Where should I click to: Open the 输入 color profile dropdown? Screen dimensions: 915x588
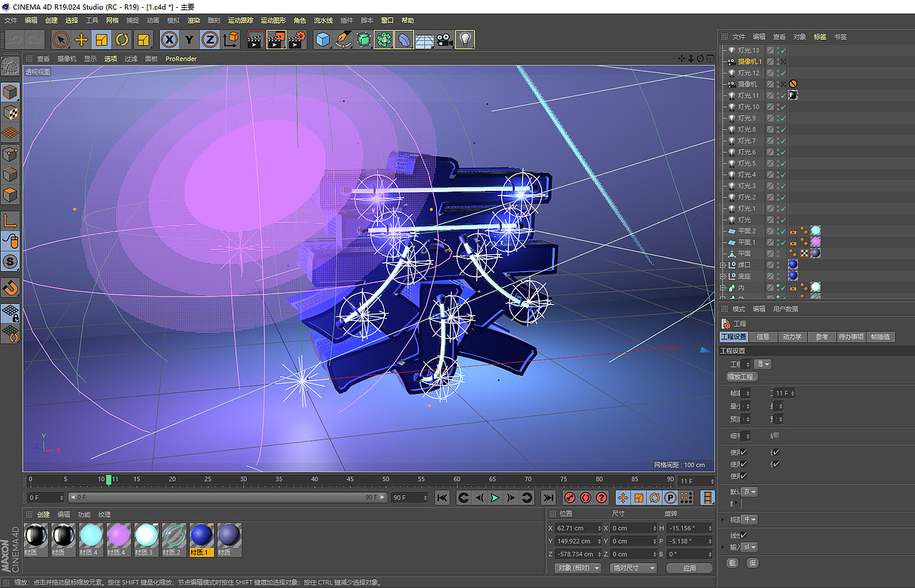click(749, 547)
